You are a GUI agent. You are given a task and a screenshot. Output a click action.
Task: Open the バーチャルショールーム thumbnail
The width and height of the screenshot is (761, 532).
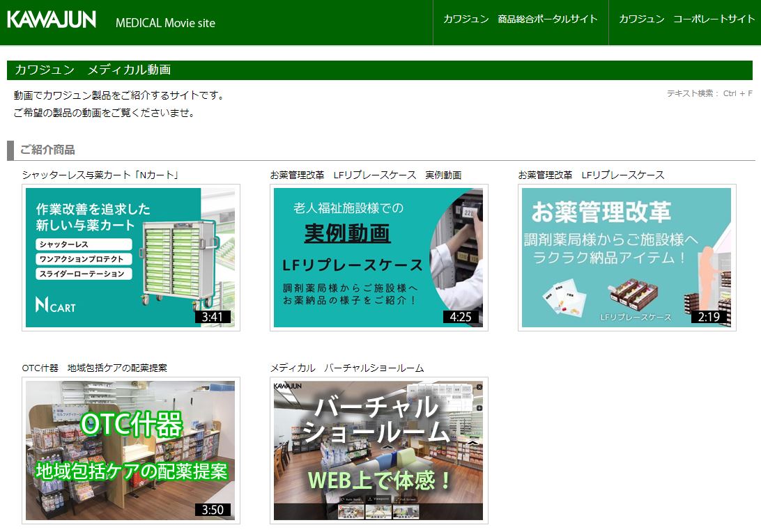click(x=378, y=451)
